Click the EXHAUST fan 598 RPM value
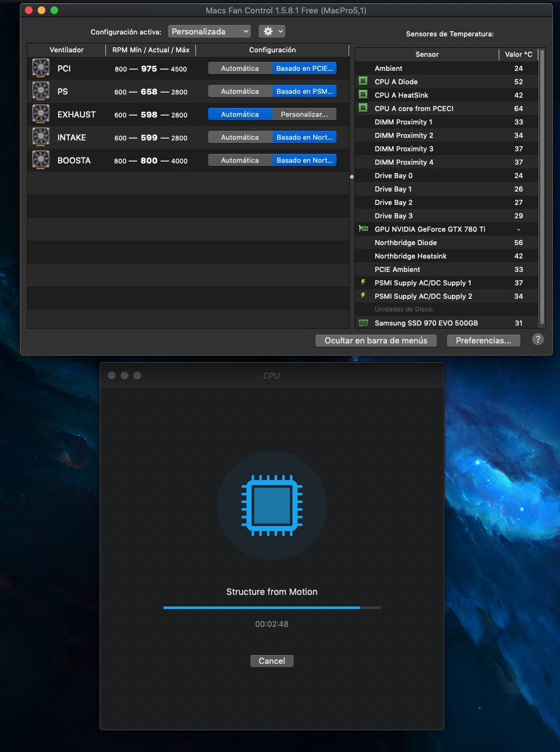Image resolution: width=560 pixels, height=752 pixels. 149,115
